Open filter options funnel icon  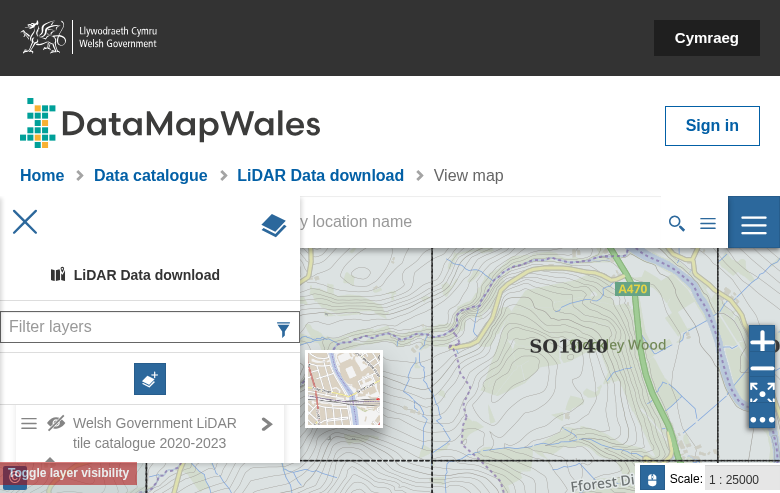(x=283, y=328)
